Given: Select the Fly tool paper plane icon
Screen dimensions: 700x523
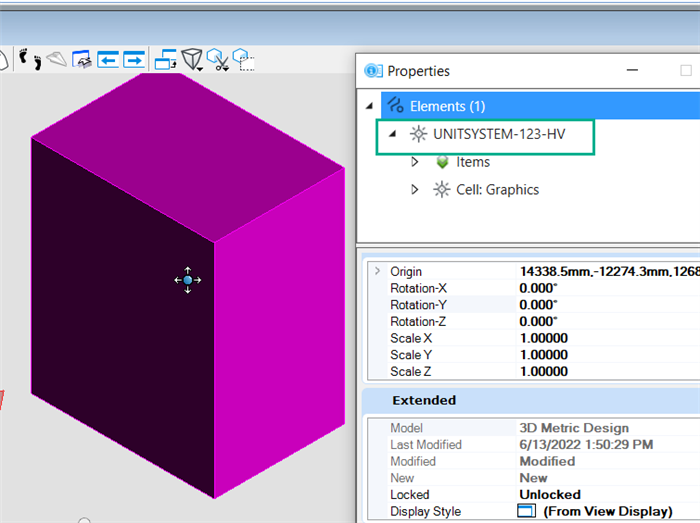Looking at the screenshot, I should 56,60.
